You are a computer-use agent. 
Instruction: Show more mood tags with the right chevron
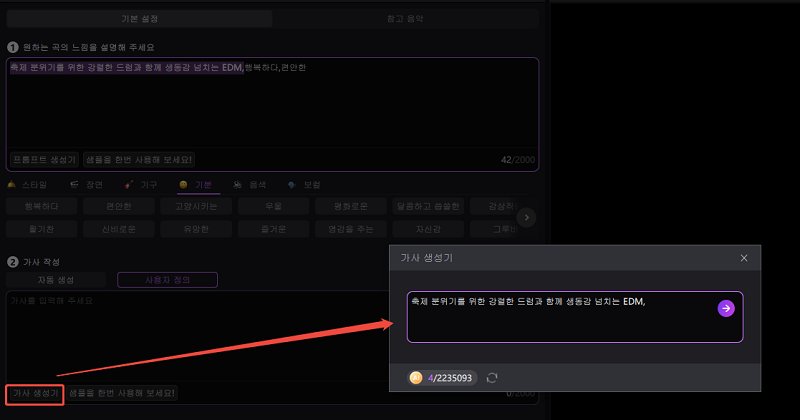(526, 217)
